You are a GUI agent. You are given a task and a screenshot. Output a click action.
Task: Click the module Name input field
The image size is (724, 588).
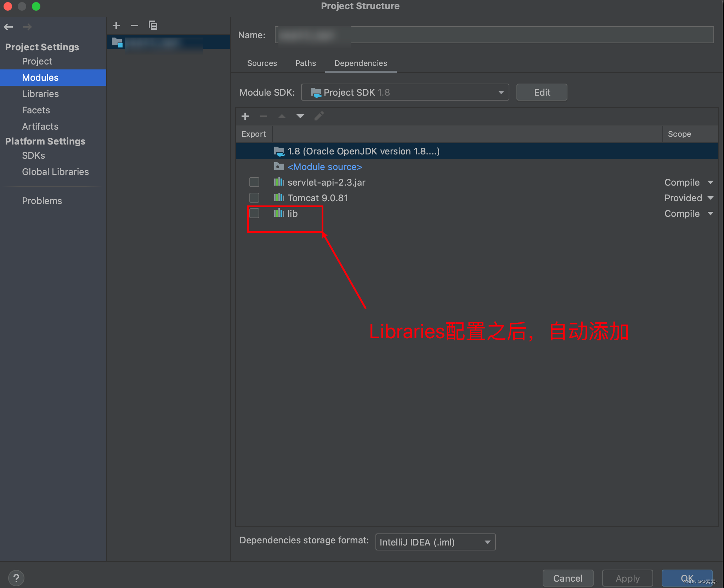click(494, 35)
